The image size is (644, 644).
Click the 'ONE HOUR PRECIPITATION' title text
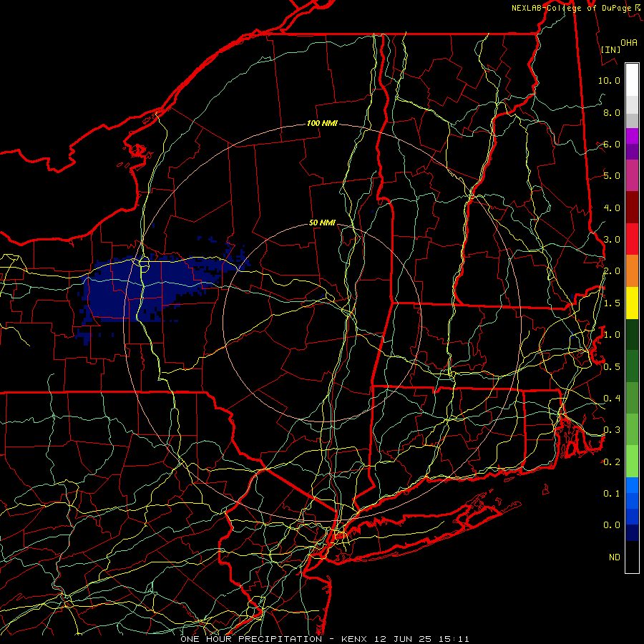click(251, 639)
